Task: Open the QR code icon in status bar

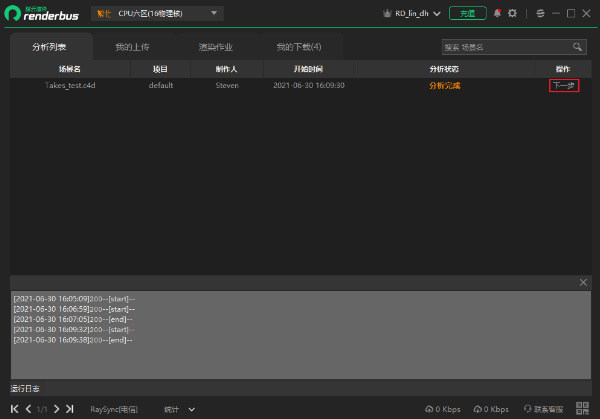Action: tap(581, 409)
